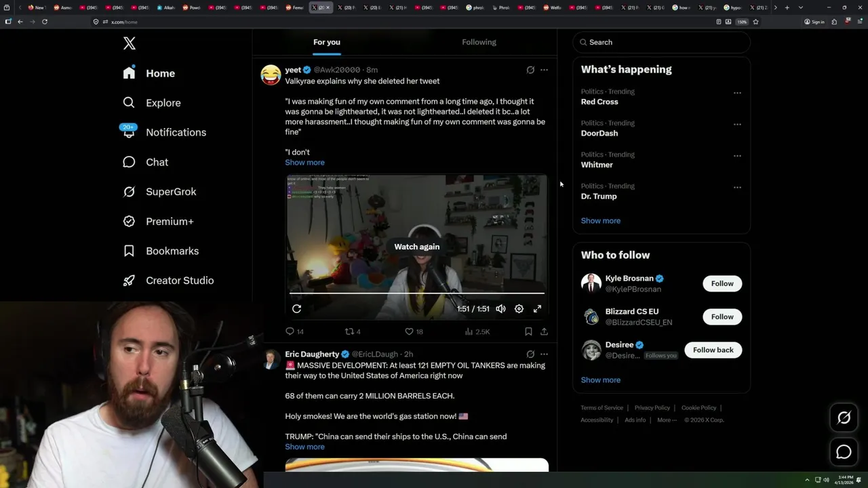Replay the video with the replay icon
Image resolution: width=868 pixels, height=488 pixels.
click(296, 308)
